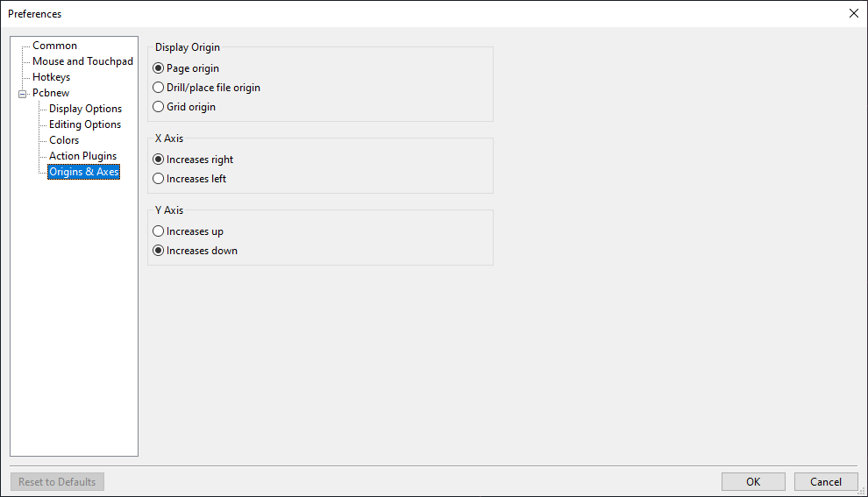This screenshot has height=497, width=868.
Task: Cancel the Preferences dialog
Action: pos(825,481)
